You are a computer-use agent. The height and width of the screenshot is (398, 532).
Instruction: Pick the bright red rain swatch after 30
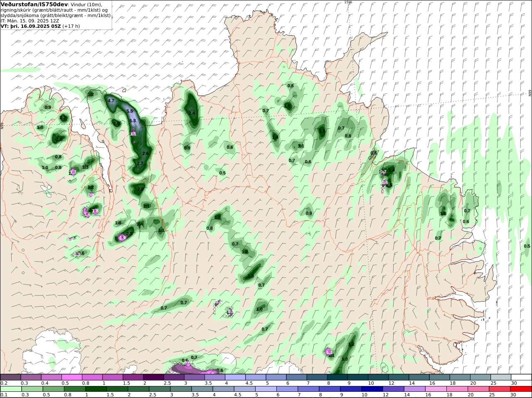pos(521,389)
